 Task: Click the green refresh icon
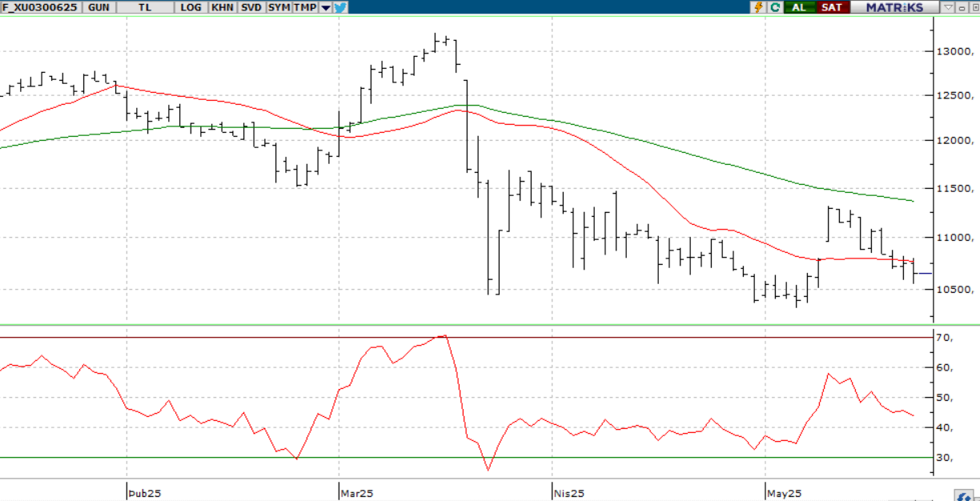click(x=775, y=7)
